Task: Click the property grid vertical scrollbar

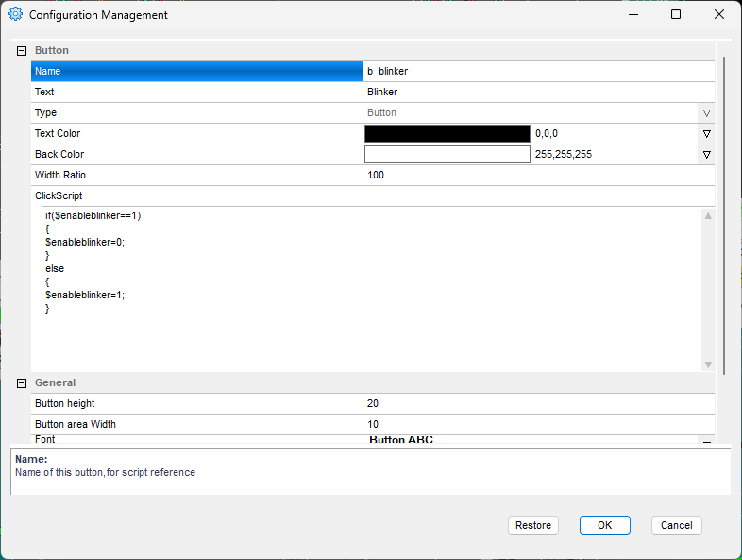Action: (x=723, y=215)
